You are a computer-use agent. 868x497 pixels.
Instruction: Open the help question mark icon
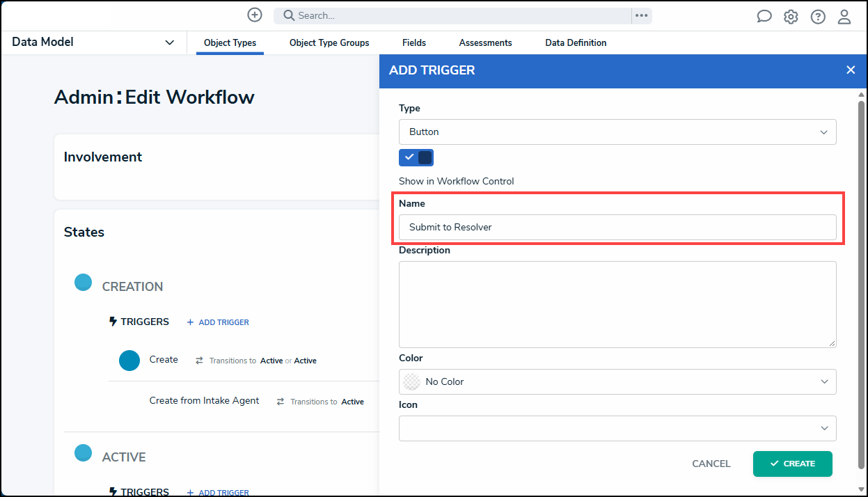[x=818, y=17]
